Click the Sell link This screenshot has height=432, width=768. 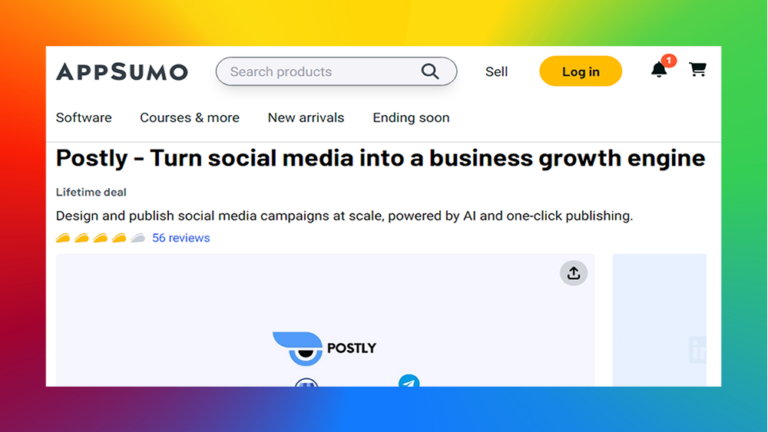(496, 72)
